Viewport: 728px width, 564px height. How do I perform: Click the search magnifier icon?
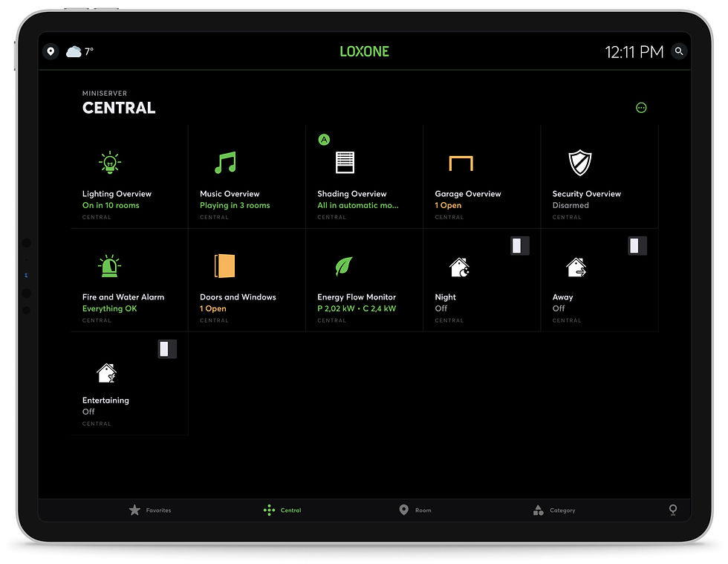tap(679, 51)
